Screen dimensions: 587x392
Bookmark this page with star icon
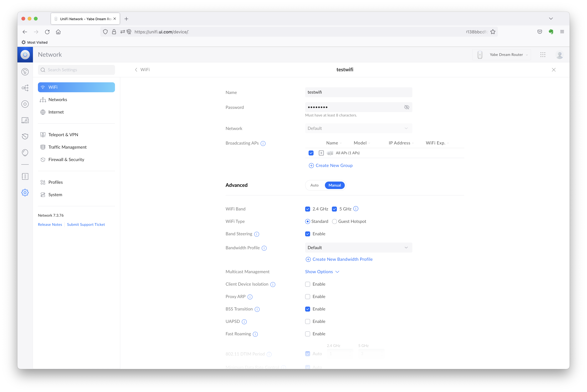tap(493, 32)
